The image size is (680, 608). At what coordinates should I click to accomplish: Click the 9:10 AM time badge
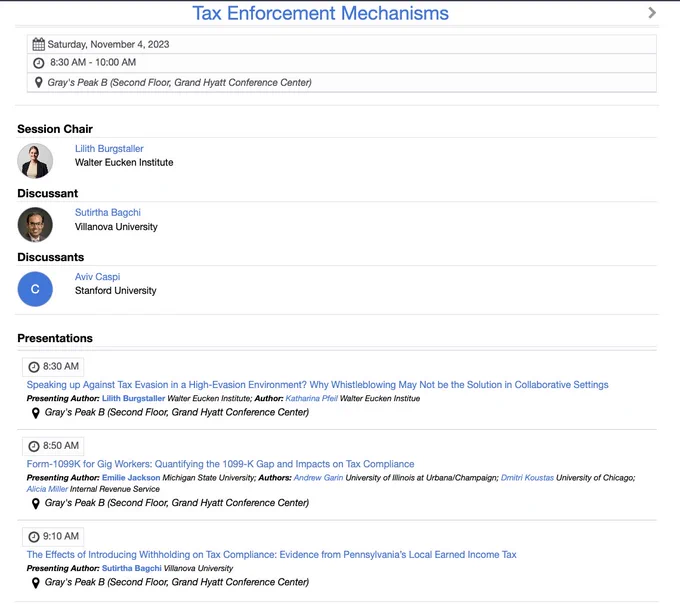pyautogui.click(x=53, y=537)
